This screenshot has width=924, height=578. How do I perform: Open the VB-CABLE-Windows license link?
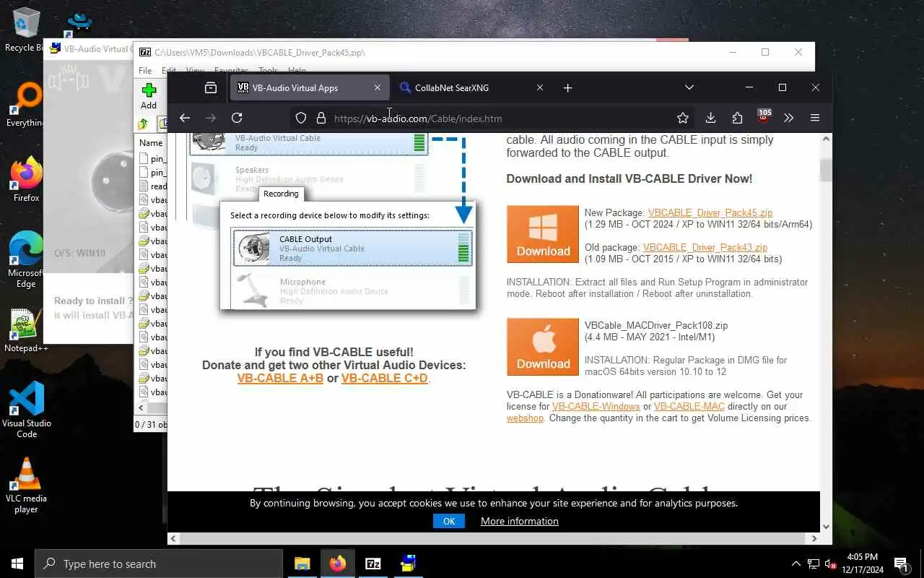coord(596,406)
